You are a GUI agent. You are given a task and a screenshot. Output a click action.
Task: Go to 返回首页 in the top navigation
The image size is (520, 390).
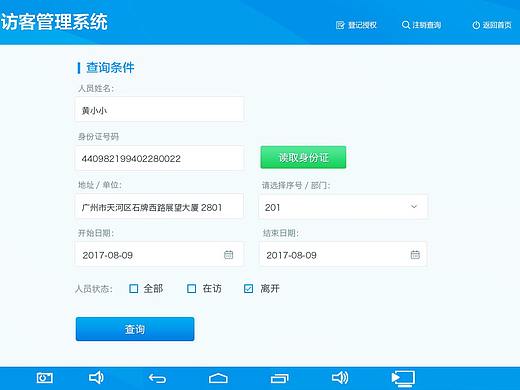click(x=492, y=25)
